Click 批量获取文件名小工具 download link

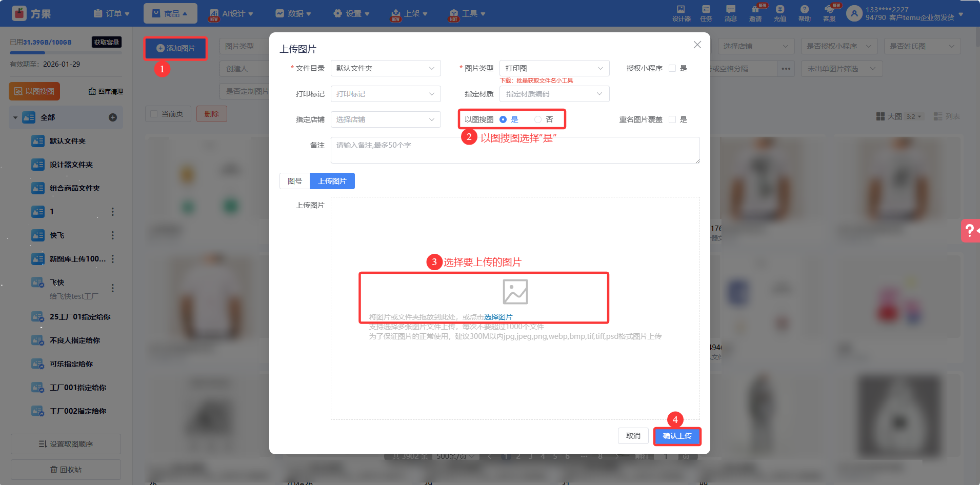[x=545, y=80]
